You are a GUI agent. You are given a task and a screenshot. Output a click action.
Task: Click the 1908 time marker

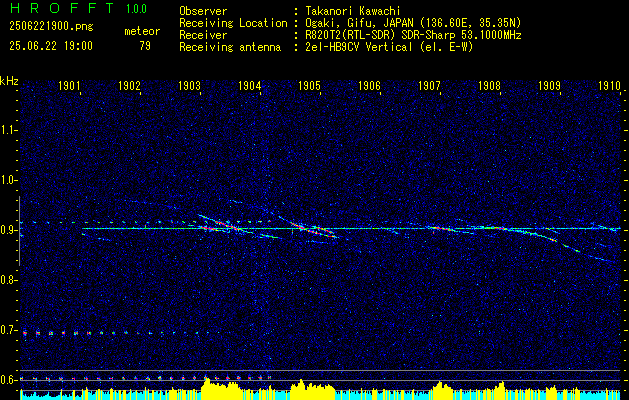pyautogui.click(x=489, y=85)
